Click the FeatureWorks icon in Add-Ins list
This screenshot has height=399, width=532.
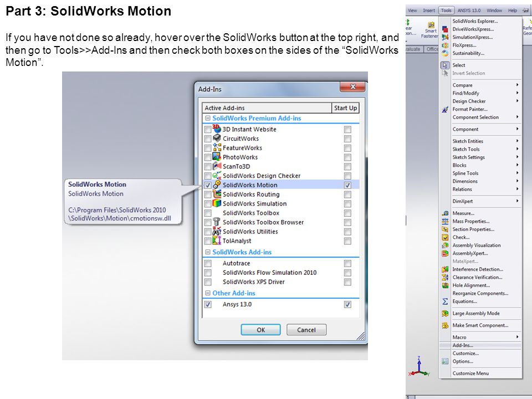217,147
